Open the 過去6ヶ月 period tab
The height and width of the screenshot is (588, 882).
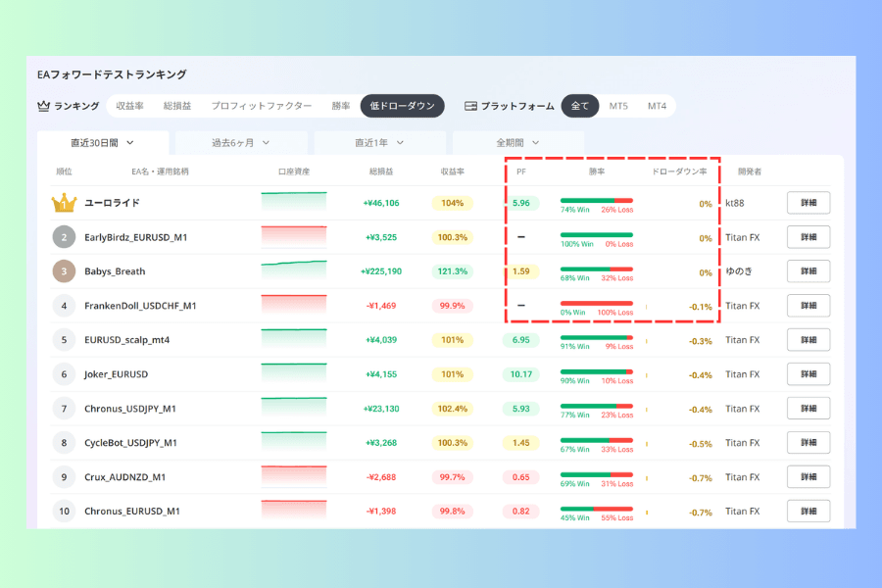pos(241,143)
